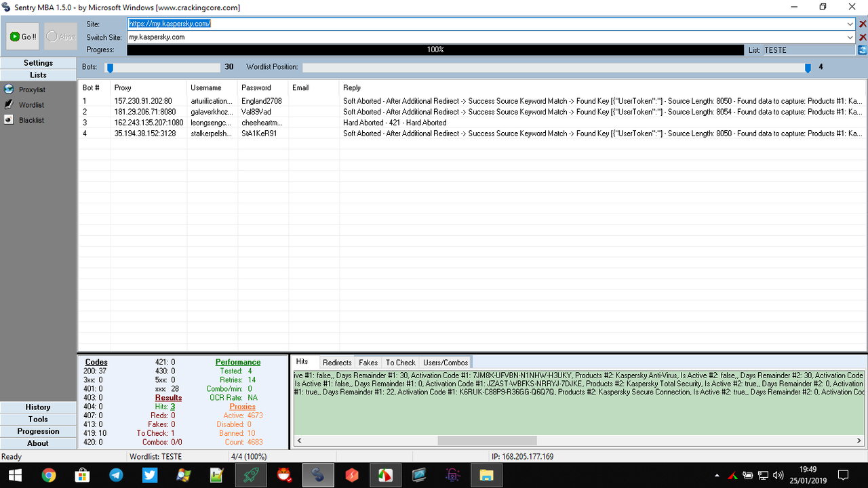The width and height of the screenshot is (868, 488).
Task: Click the Proxies heading in the stats panel
Action: (242, 407)
